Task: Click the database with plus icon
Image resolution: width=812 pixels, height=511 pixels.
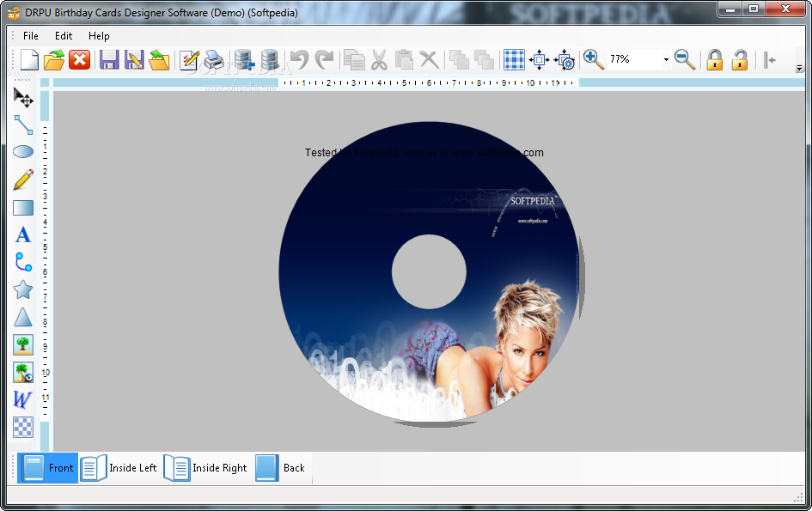Action: click(x=244, y=59)
